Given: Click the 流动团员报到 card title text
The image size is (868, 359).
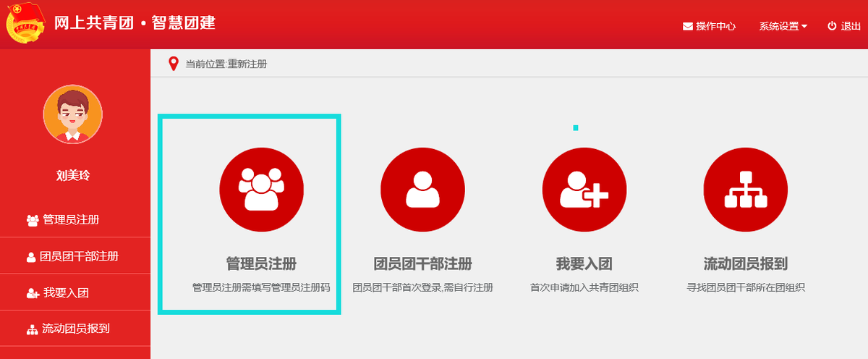Looking at the screenshot, I should [x=746, y=263].
